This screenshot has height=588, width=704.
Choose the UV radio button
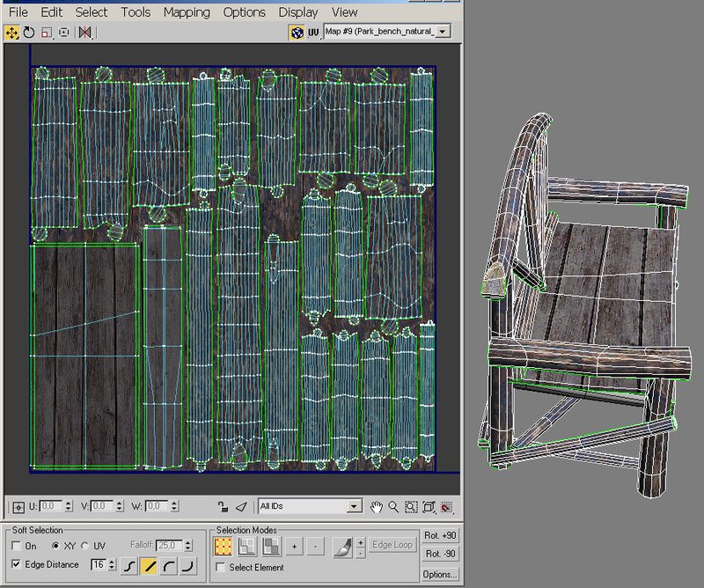tap(85, 547)
